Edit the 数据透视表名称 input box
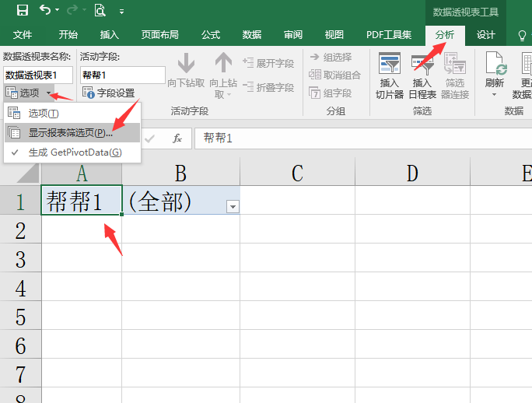 click(38, 75)
